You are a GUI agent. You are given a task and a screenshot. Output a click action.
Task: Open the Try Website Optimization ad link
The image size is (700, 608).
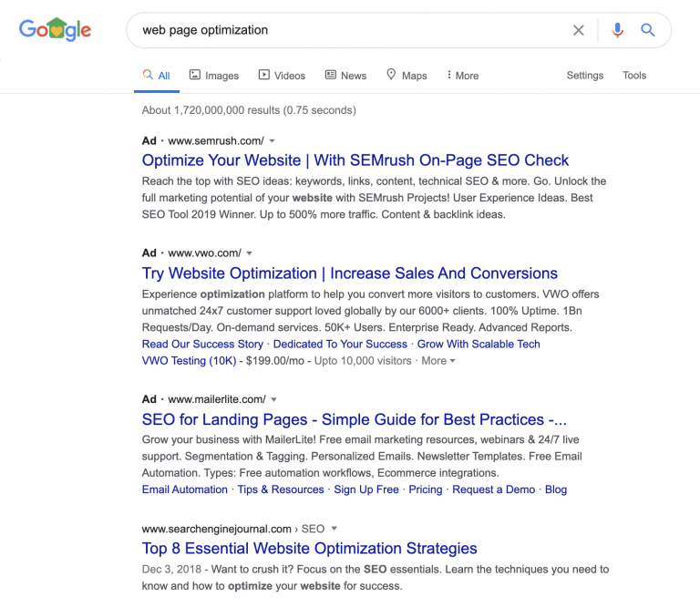click(350, 273)
